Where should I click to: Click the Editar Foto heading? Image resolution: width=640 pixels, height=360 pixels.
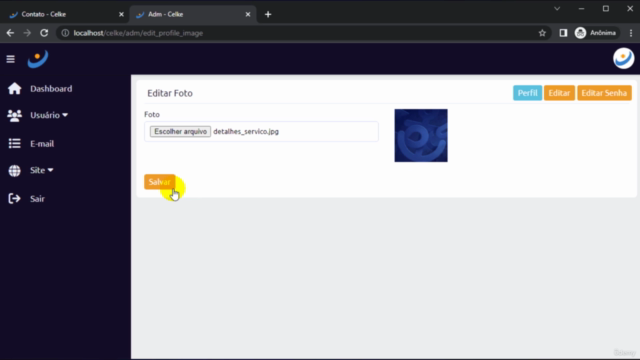[170, 93]
